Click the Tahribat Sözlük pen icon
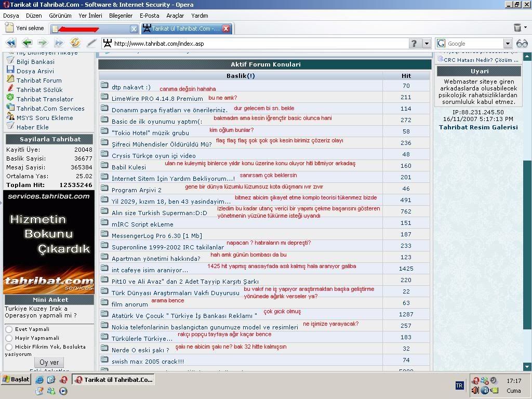Viewport: 532px width, 399px height. (x=10, y=88)
